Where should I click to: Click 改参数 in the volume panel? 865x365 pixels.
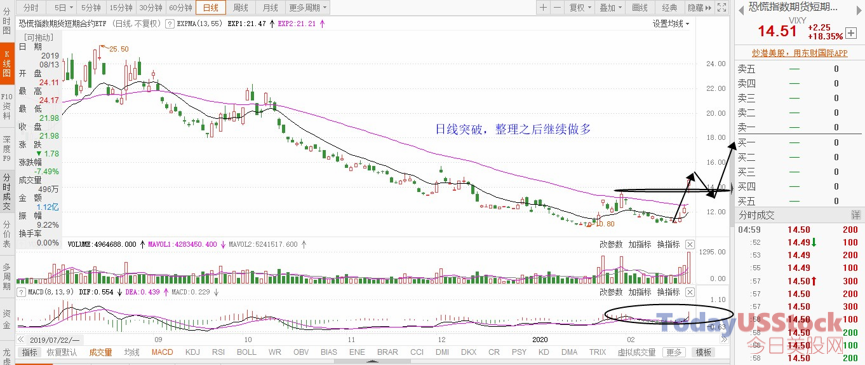[611, 244]
